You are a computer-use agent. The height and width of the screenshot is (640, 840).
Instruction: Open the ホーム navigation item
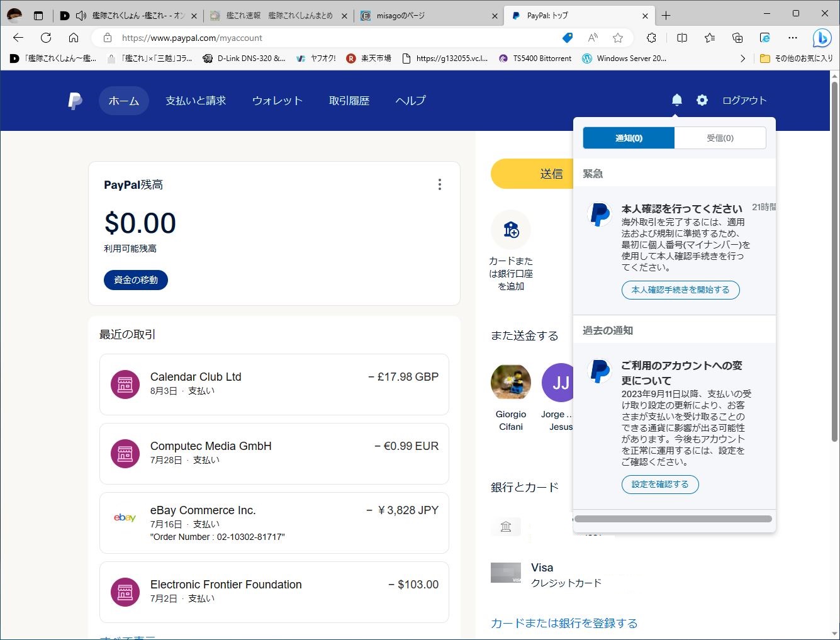[x=124, y=101]
